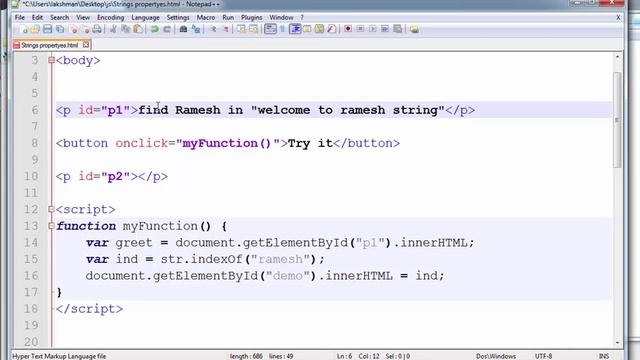Cut selection with the scissors icon
Image resolution: width=640 pixels, height=360 pixels.
coord(113,29)
